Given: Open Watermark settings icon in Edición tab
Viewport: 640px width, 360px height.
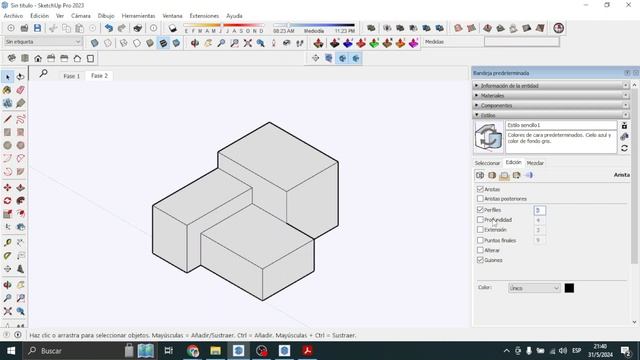Looking at the screenshot, I should point(516,175).
